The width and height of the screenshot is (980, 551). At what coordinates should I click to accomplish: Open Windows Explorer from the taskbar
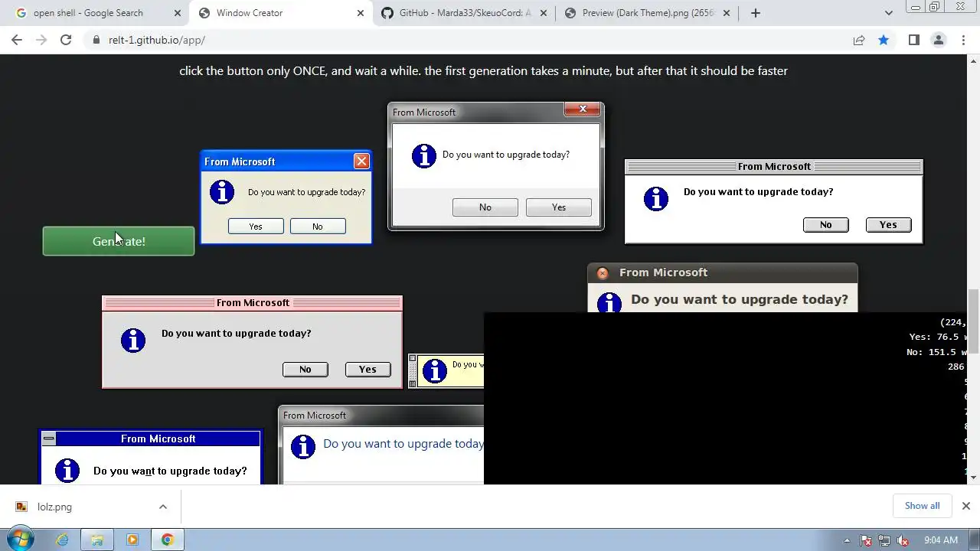click(97, 540)
